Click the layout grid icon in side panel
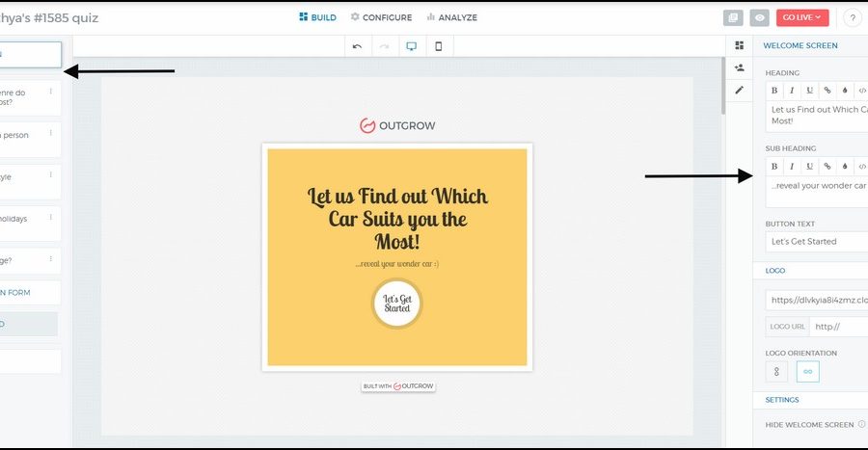868x450 pixels. pyautogui.click(x=740, y=45)
